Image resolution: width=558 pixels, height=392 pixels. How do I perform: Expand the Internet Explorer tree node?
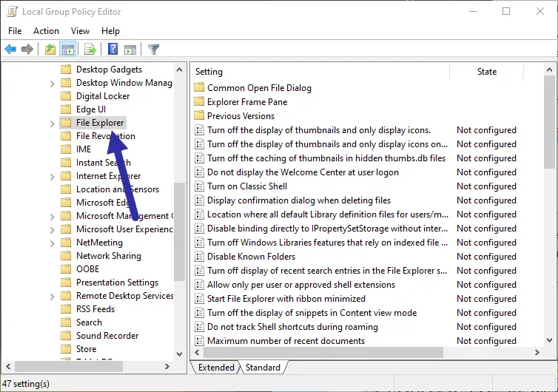(x=53, y=177)
